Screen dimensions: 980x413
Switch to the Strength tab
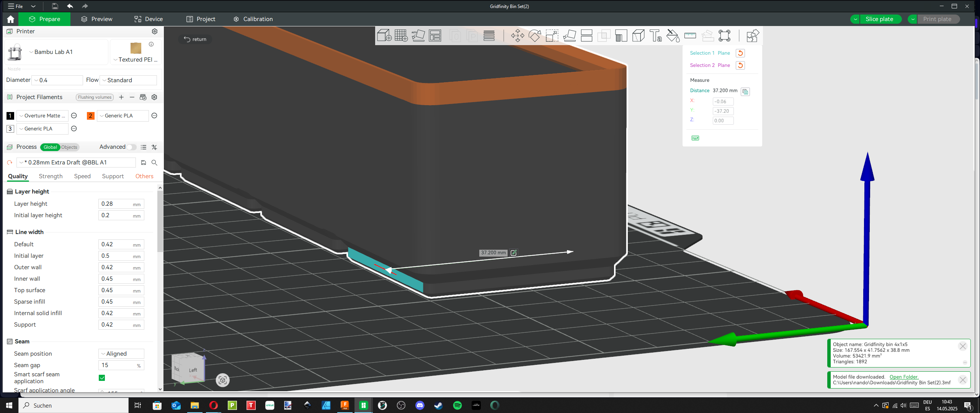[x=51, y=176]
